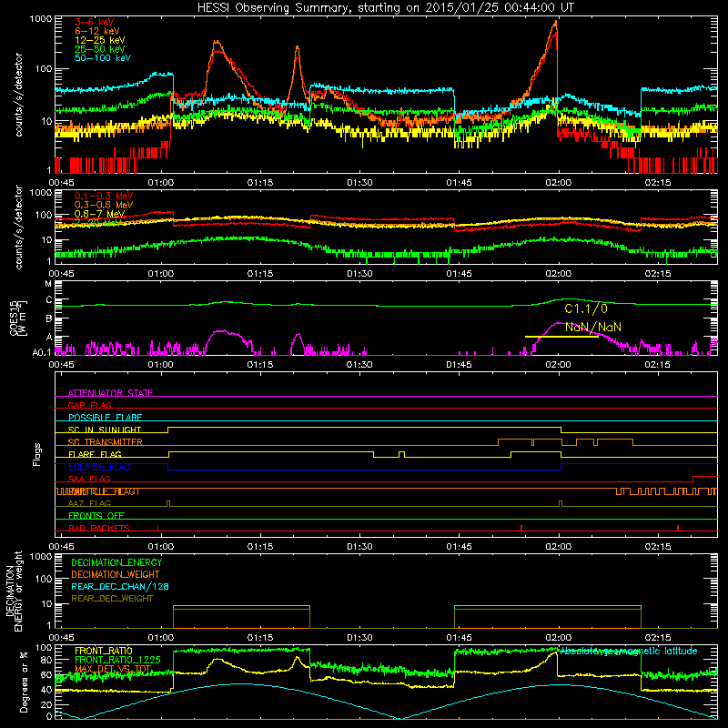Click the 1000 tick label on the top panel

[41, 19]
